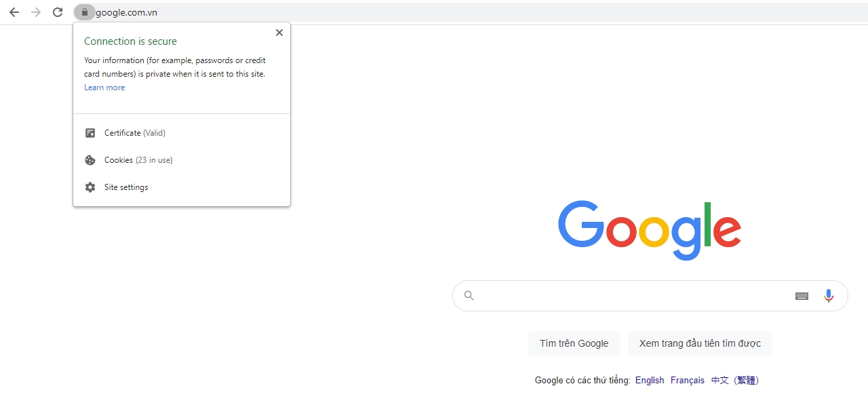This screenshot has width=868, height=403.
Task: Close the Connection is secure popup
Action: [279, 33]
